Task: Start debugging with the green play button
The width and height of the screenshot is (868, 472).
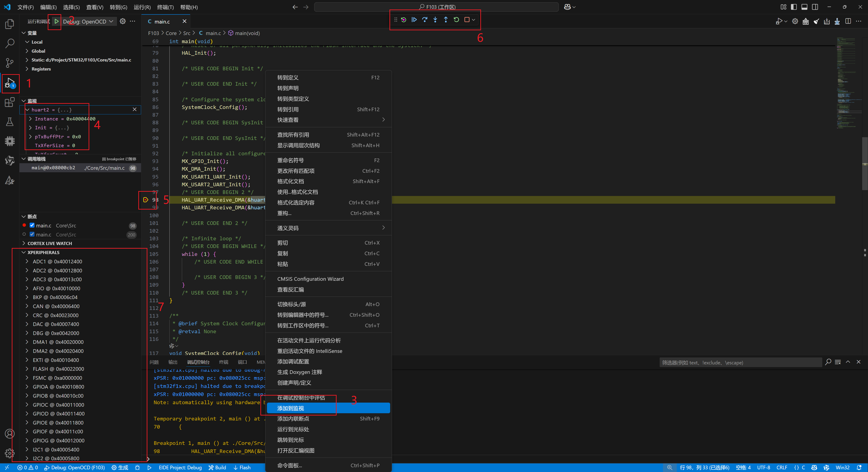Action: click(57, 21)
